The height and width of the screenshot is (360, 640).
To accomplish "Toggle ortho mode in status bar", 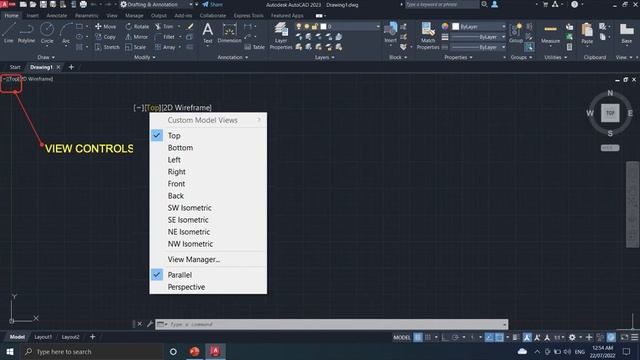I will coord(445,337).
